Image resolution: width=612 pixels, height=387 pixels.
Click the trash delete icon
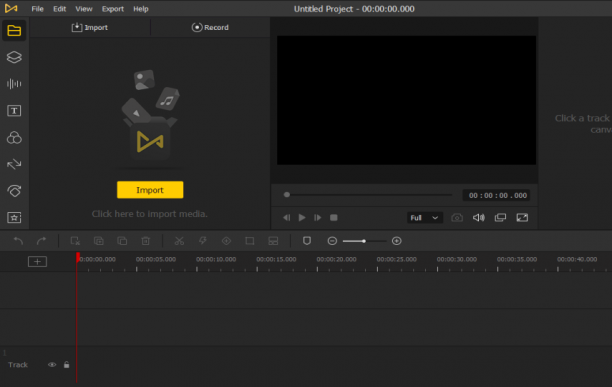[146, 241]
